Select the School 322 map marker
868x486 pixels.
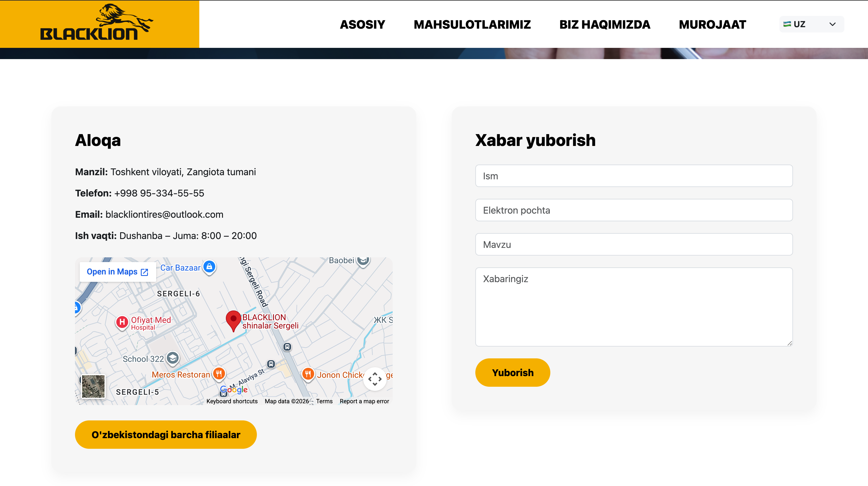pos(173,358)
